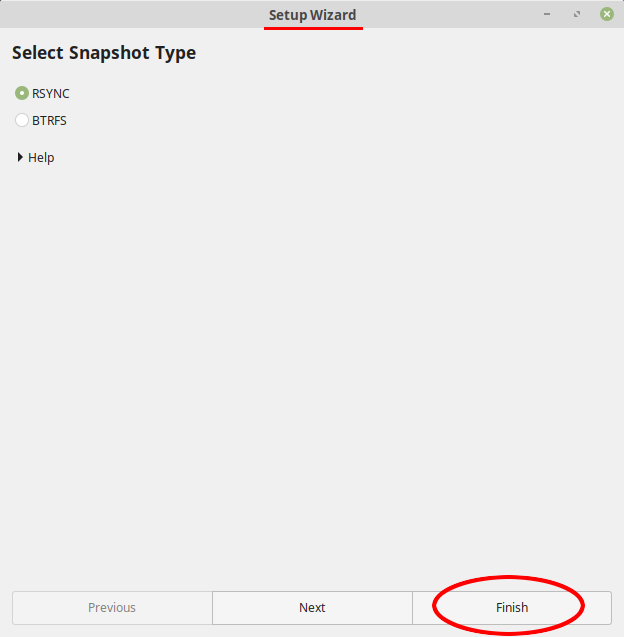Maximize the Setup Wizard window
The height and width of the screenshot is (637, 624).
click(x=577, y=14)
